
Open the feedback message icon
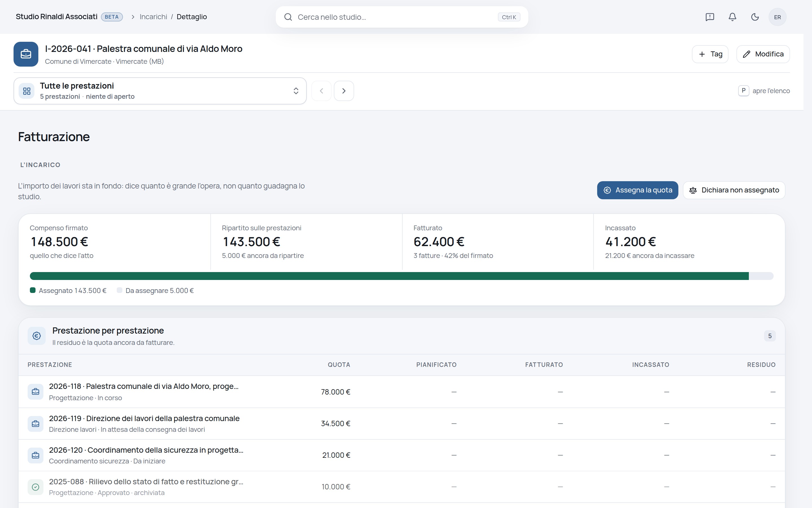tap(710, 17)
